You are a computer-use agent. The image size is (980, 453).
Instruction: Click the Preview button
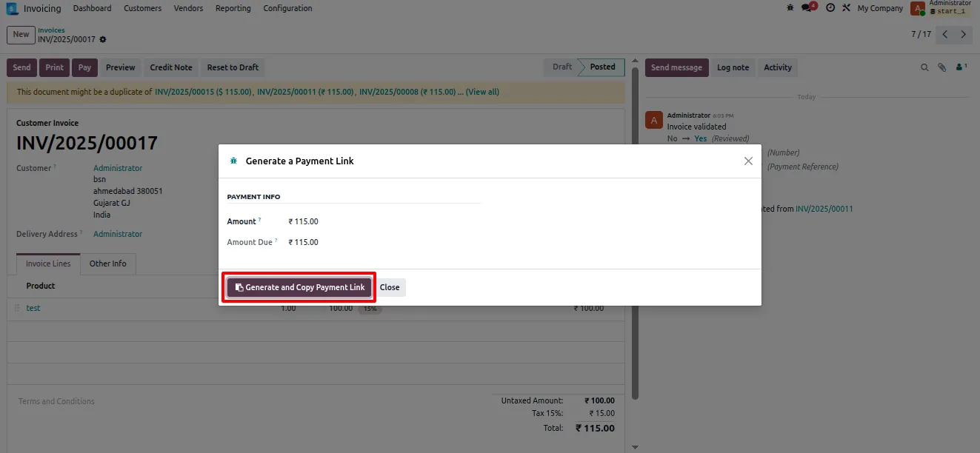click(x=120, y=67)
